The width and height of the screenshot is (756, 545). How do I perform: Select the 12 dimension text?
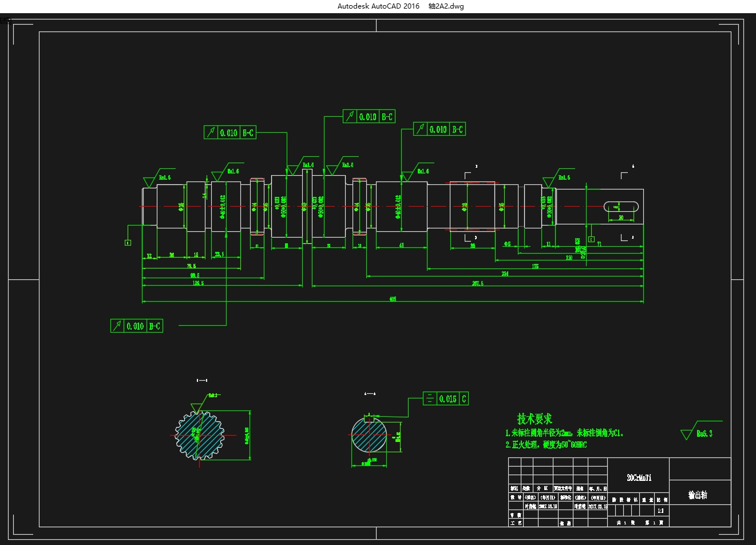pyautogui.click(x=149, y=256)
